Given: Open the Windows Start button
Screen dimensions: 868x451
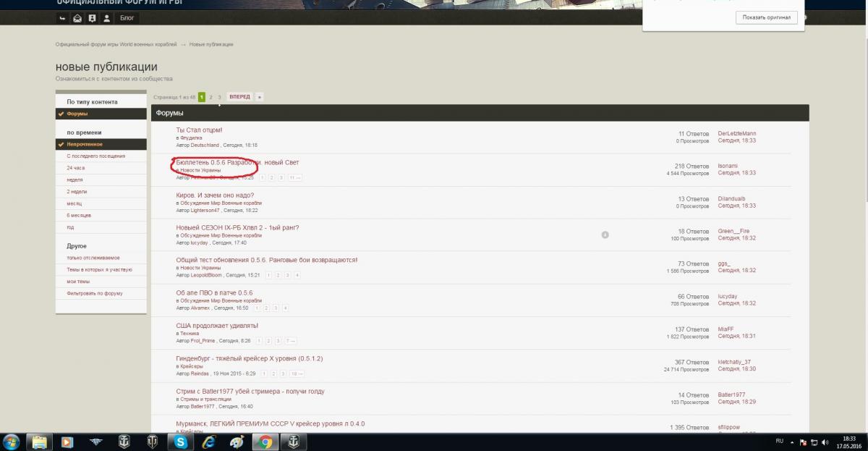Looking at the screenshot, I should (x=12, y=442).
